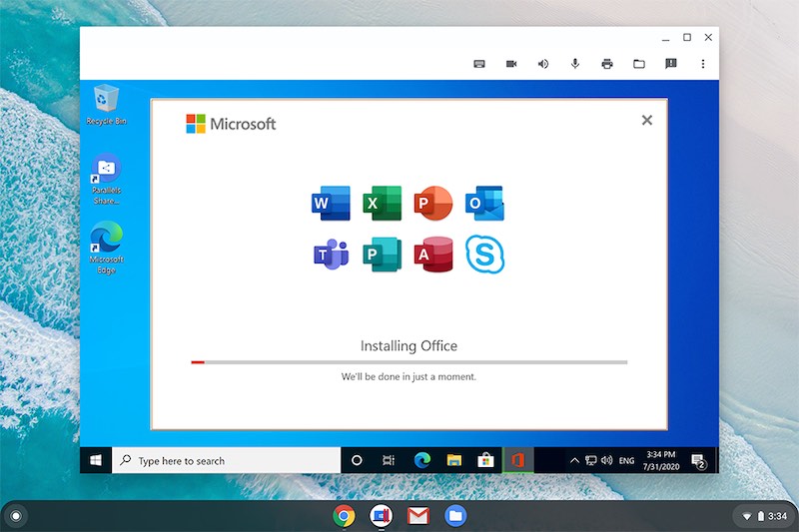Click the feedback icon in Parallels toolbar
This screenshot has height=532, width=799.
click(671, 64)
